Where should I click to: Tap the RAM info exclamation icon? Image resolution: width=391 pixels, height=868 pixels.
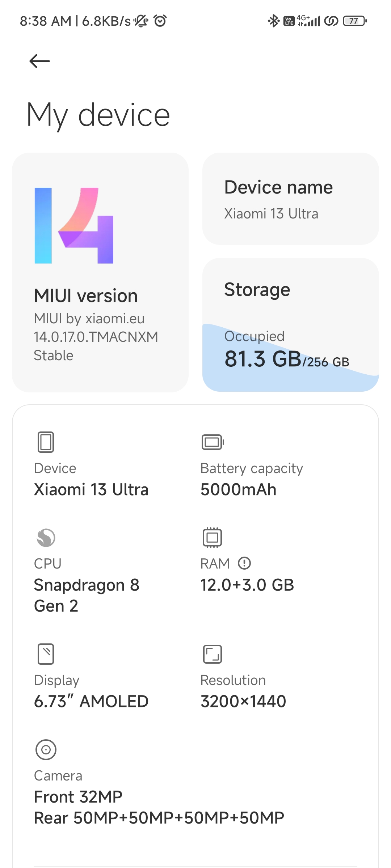(x=244, y=563)
